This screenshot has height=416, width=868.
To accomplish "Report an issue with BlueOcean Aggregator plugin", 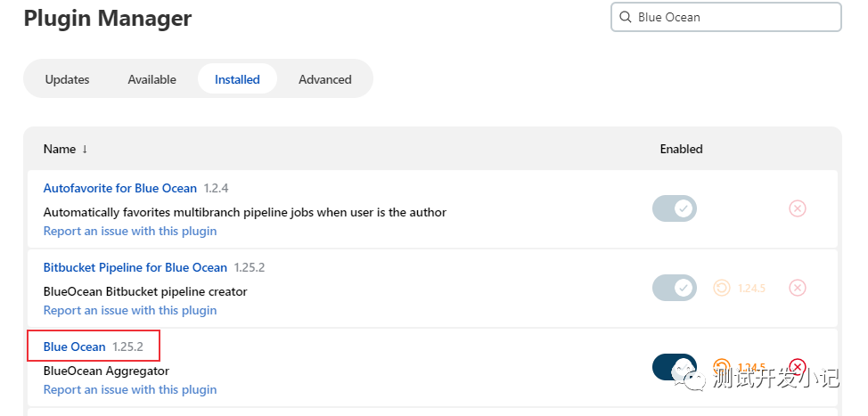I will (x=129, y=389).
